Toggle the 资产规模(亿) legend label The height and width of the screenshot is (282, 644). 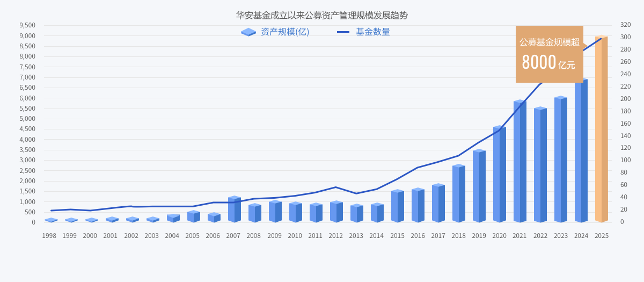[285, 32]
